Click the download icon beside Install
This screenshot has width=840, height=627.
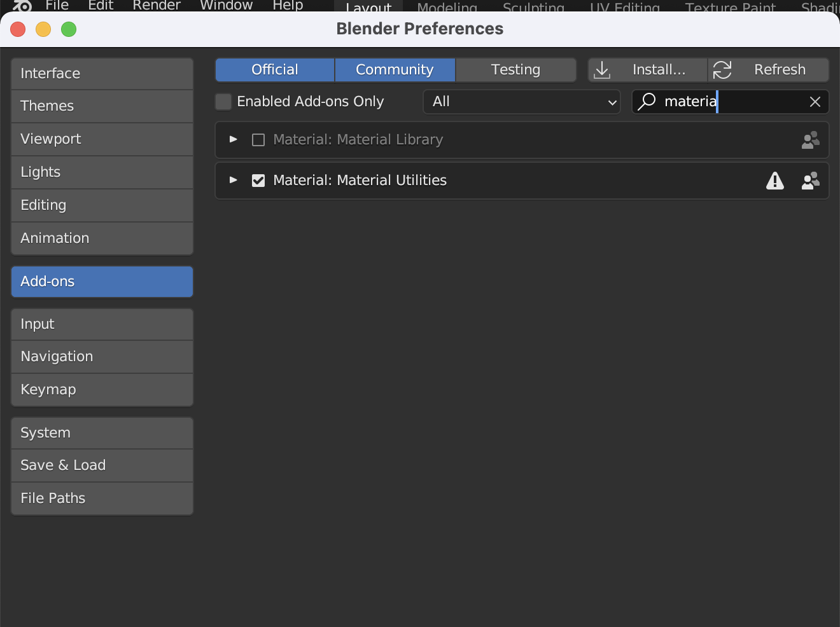tap(602, 70)
